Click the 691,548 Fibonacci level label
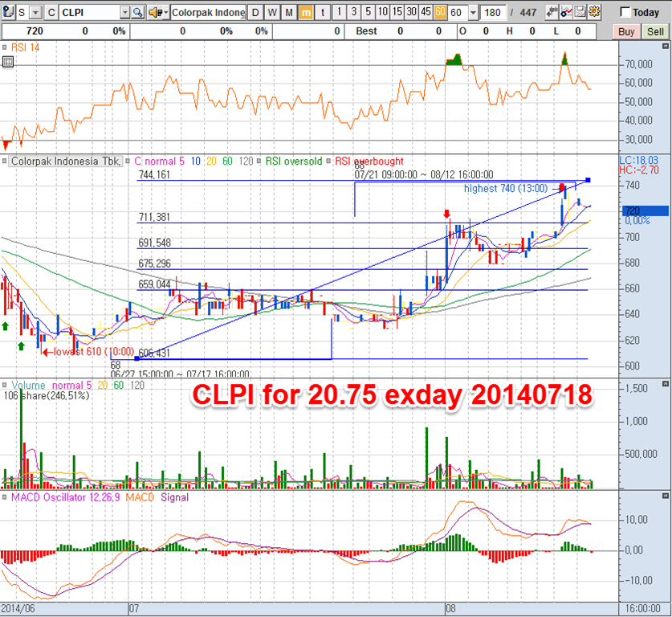Image resolution: width=672 pixels, height=617 pixels. pos(155,243)
